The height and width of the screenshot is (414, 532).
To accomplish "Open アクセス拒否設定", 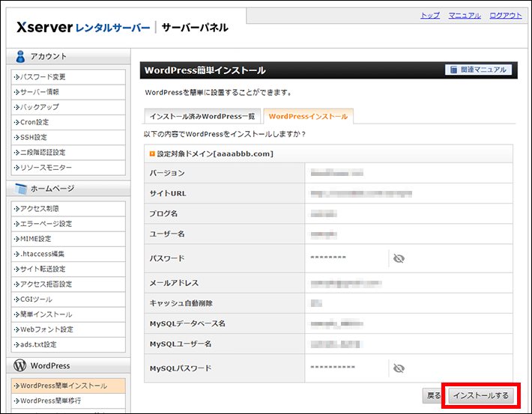I will pos(68,284).
